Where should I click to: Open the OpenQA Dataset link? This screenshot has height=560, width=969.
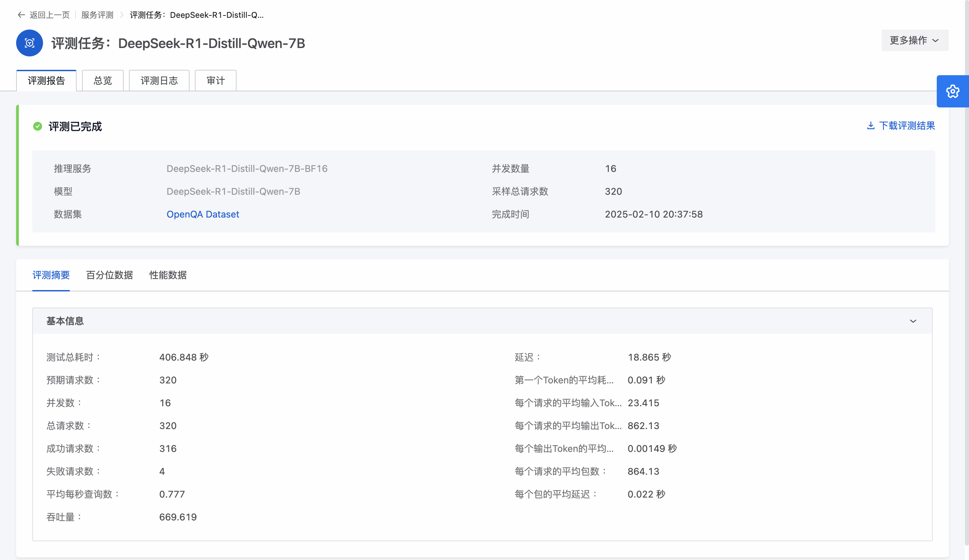203,215
